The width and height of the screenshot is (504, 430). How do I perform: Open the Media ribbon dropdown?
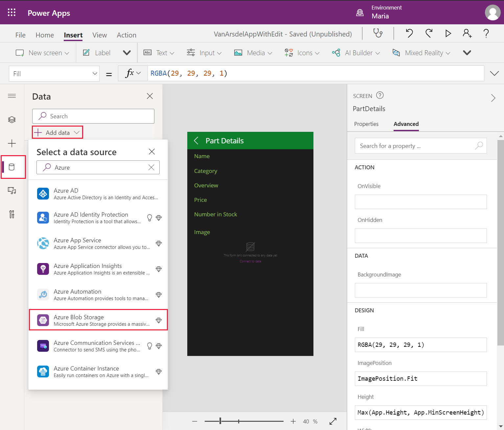pos(253,53)
